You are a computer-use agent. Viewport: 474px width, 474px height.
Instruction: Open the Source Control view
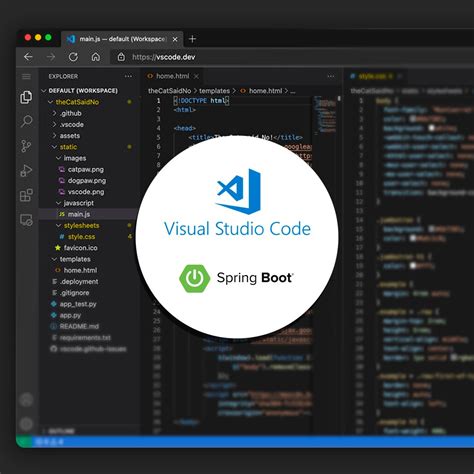tap(26, 146)
